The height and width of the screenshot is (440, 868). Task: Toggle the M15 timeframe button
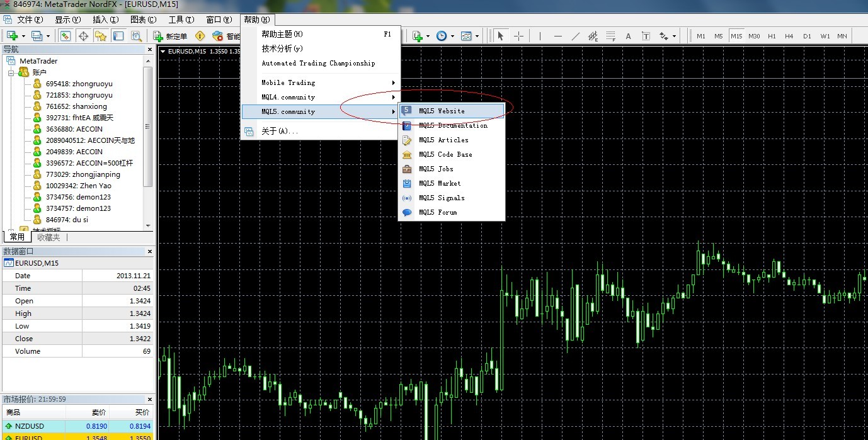click(x=736, y=36)
